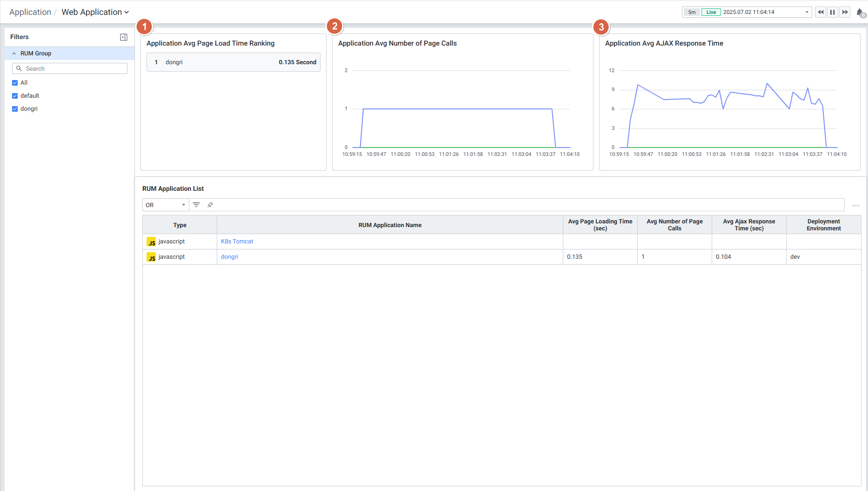Step forward in time range

pos(845,12)
